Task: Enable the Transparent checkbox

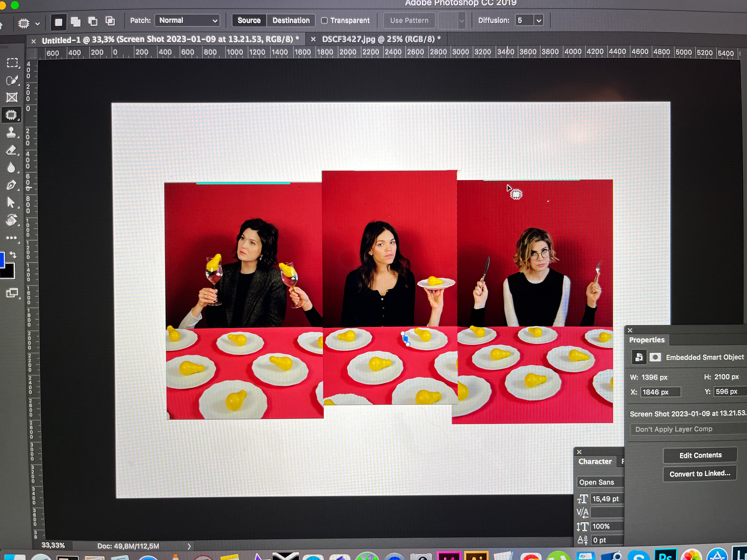Action: [x=324, y=21]
